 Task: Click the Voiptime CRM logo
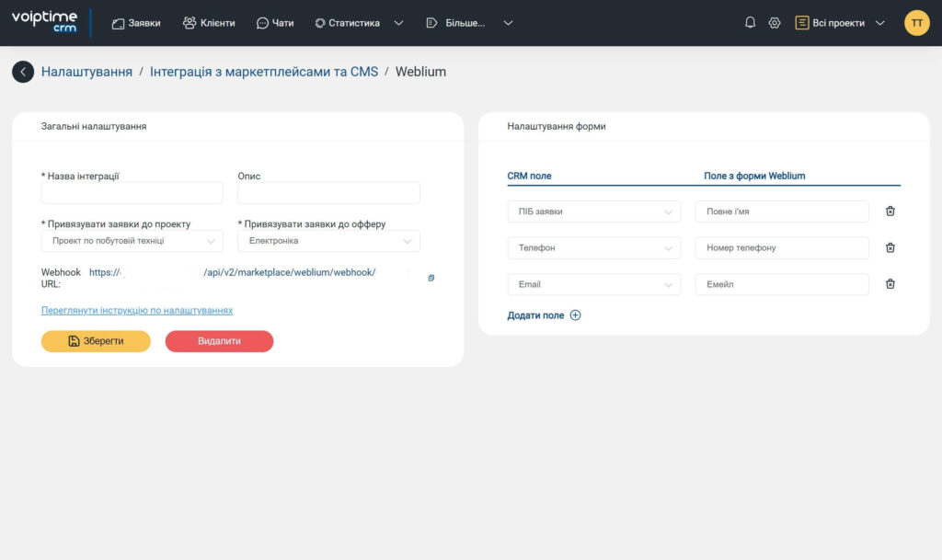44,21
